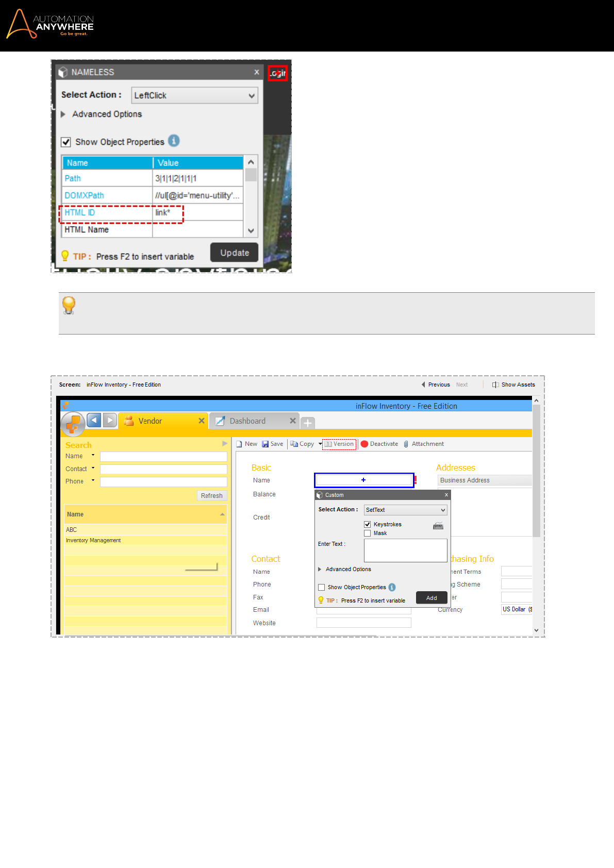This screenshot has width=614, height=868.
Task: Enable Show Object Properties in Custom window
Action: tap(322, 587)
